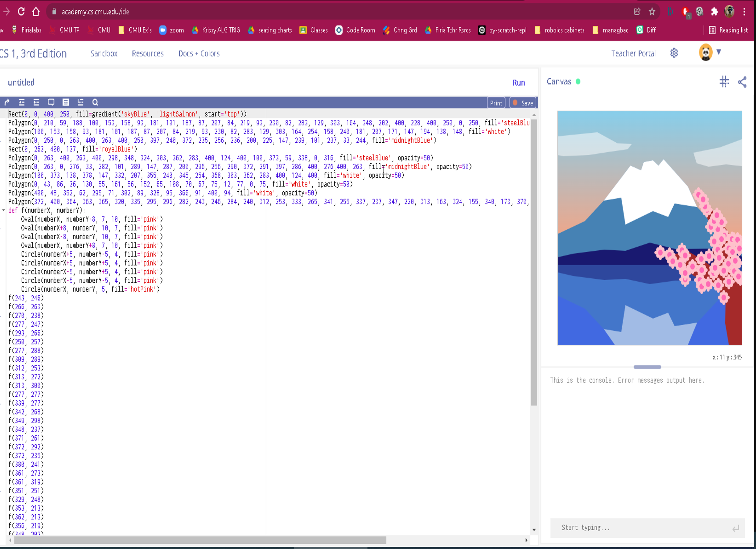
Task: Click the comment bubble icon in the toolbar
Action: 51,102
